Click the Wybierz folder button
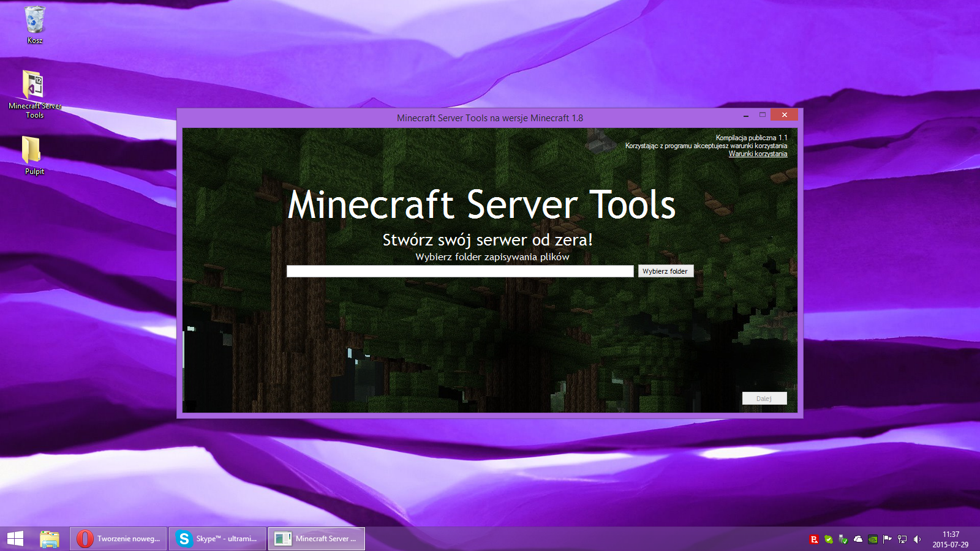 pyautogui.click(x=666, y=271)
